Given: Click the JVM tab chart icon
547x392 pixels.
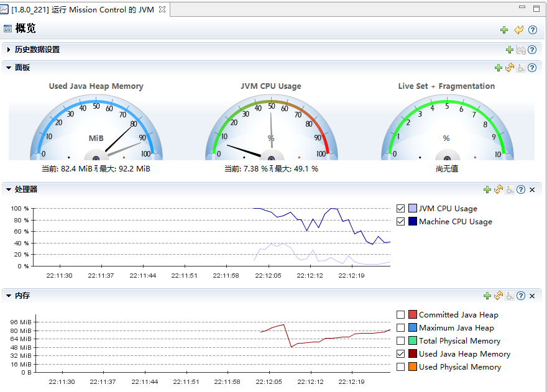Looking at the screenshot, I should point(4,10).
